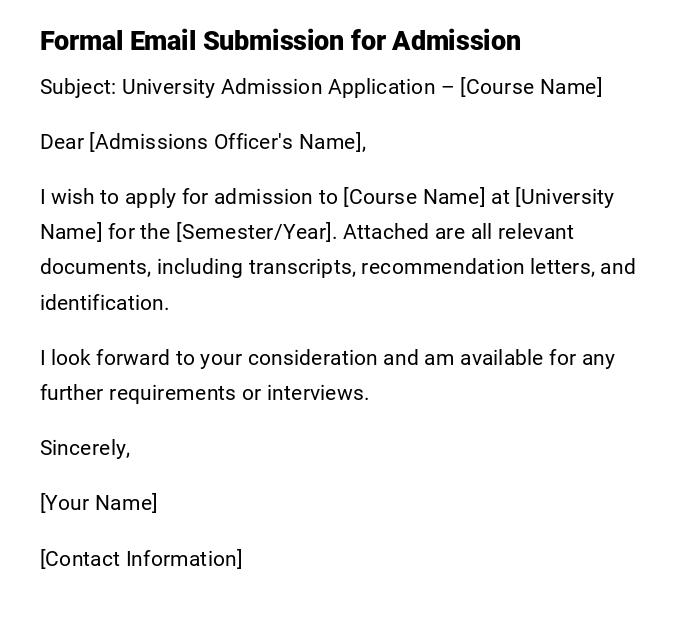Select the [Your Name] placeholder
700x621 pixels.
98,503
